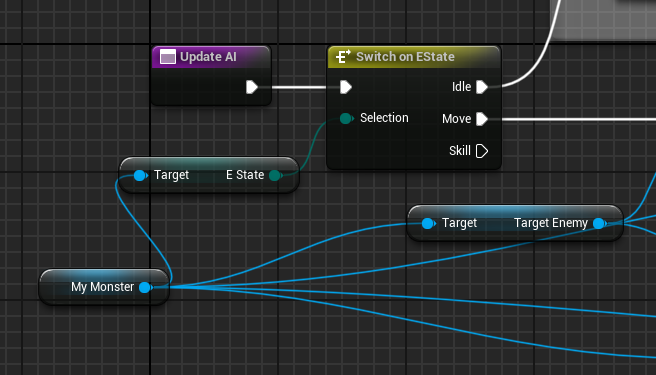Select the My Monster variable node
656x375 pixels.
(x=104, y=287)
